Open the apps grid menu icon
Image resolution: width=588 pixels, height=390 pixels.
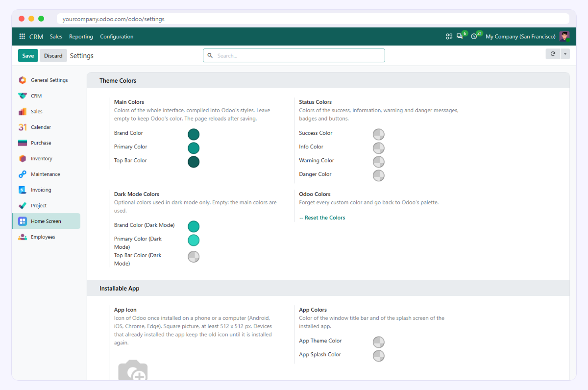click(22, 37)
